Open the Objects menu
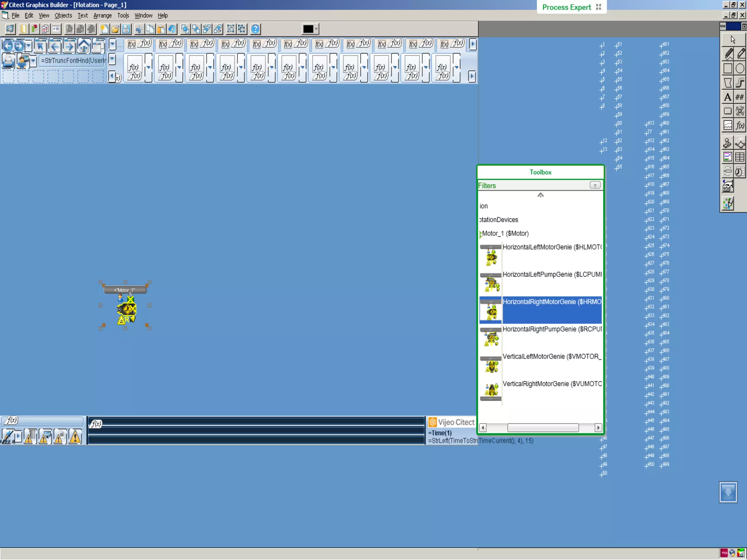The image size is (747, 560). (x=63, y=15)
